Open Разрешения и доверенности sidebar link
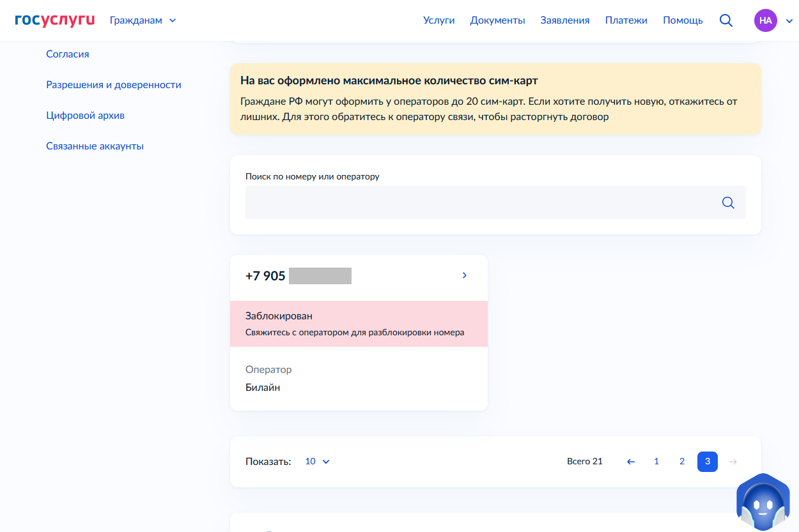799x532 pixels. (x=114, y=85)
